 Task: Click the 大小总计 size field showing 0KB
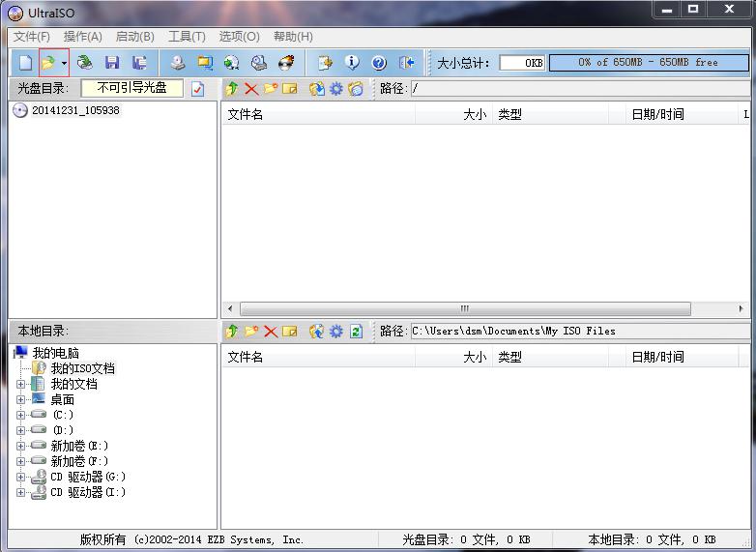[x=522, y=63]
